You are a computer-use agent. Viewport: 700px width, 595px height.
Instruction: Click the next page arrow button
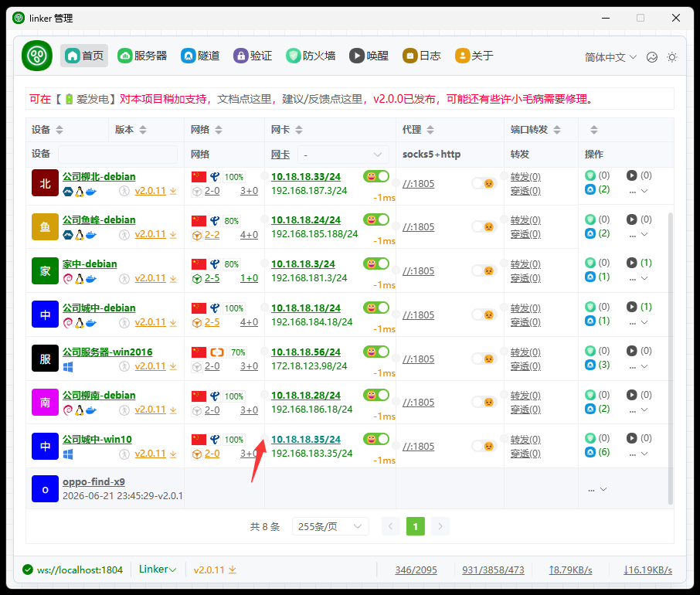[440, 526]
